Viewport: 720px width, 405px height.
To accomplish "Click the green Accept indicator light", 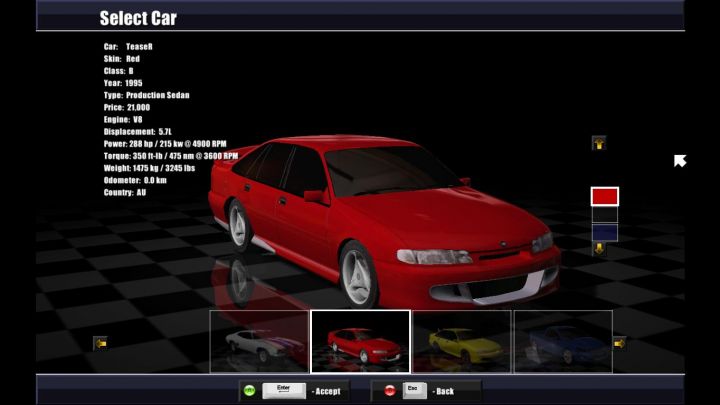I will pyautogui.click(x=248, y=390).
